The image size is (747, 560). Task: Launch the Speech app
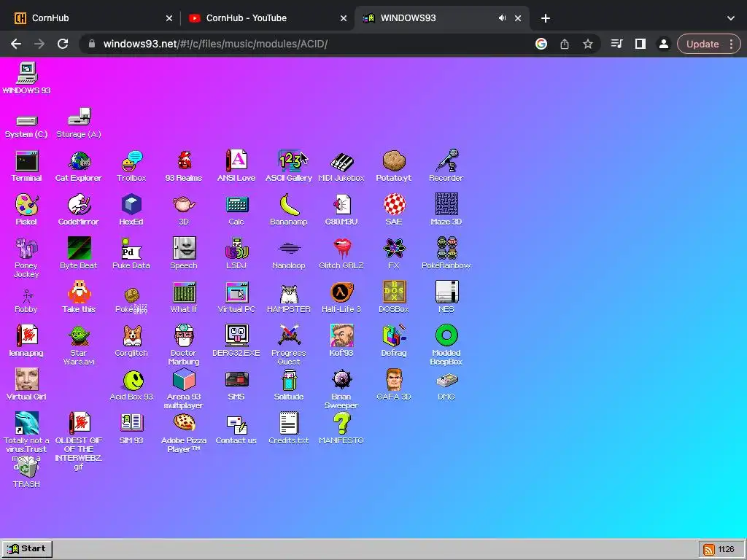183,254
